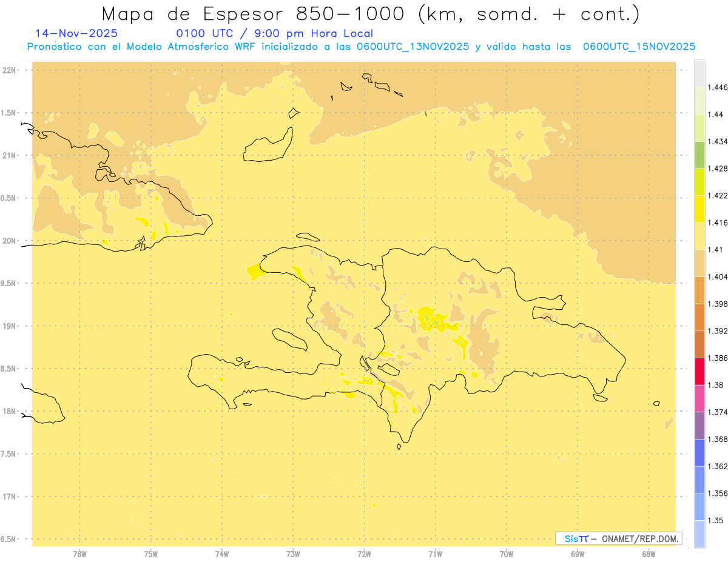The height and width of the screenshot is (562, 728).
Task: Click the legend value "1.404"
Action: click(x=718, y=276)
